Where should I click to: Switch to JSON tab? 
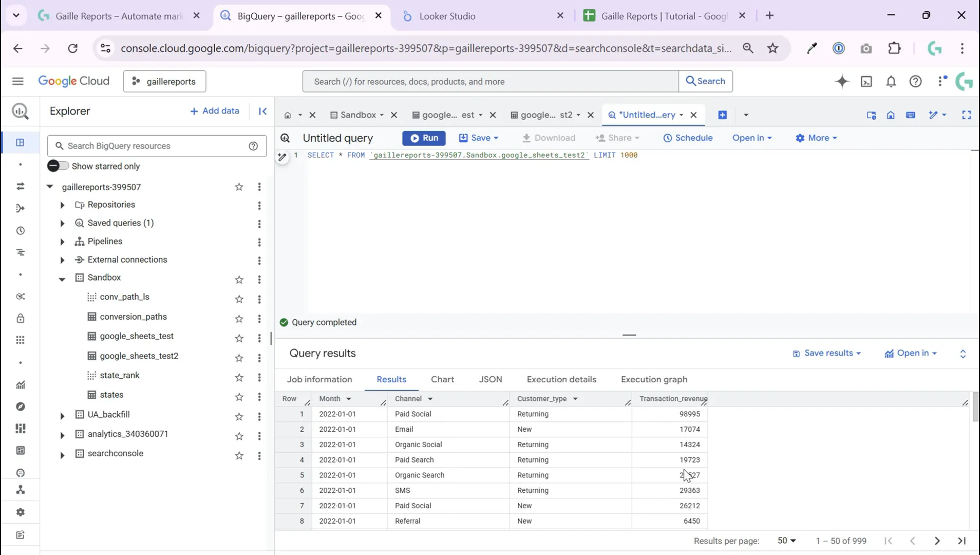click(x=491, y=379)
